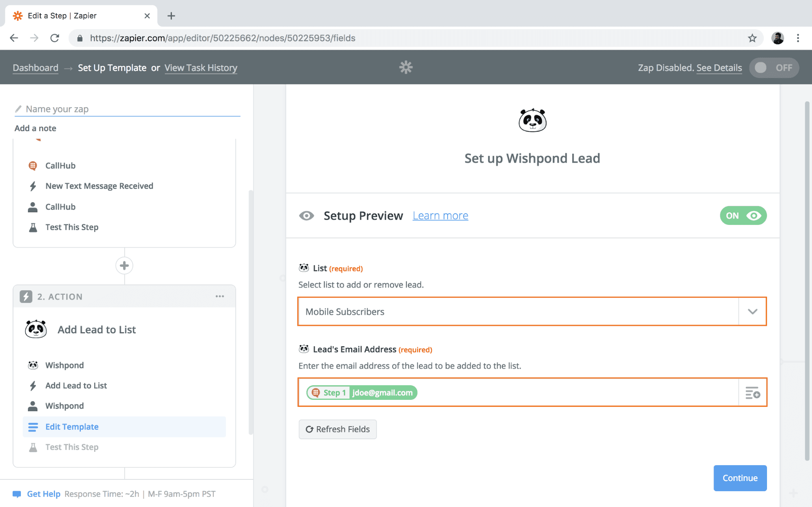Viewport: 812px width, 507px height.
Task: Select Add Lead to List sub-step
Action: click(x=76, y=386)
